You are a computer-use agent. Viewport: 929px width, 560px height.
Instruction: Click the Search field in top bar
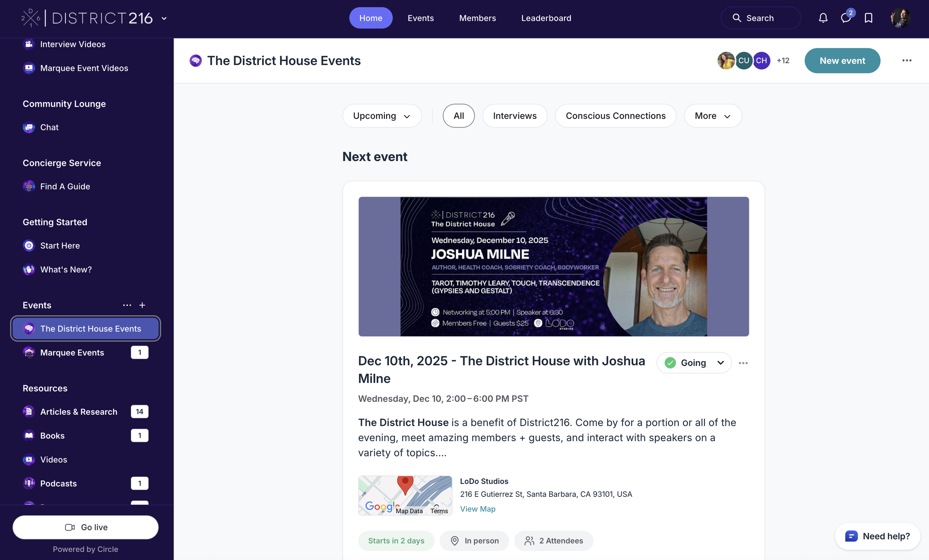(x=760, y=18)
